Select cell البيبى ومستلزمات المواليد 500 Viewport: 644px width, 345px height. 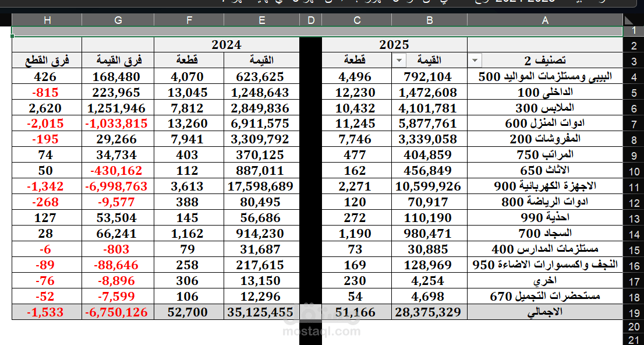point(545,76)
